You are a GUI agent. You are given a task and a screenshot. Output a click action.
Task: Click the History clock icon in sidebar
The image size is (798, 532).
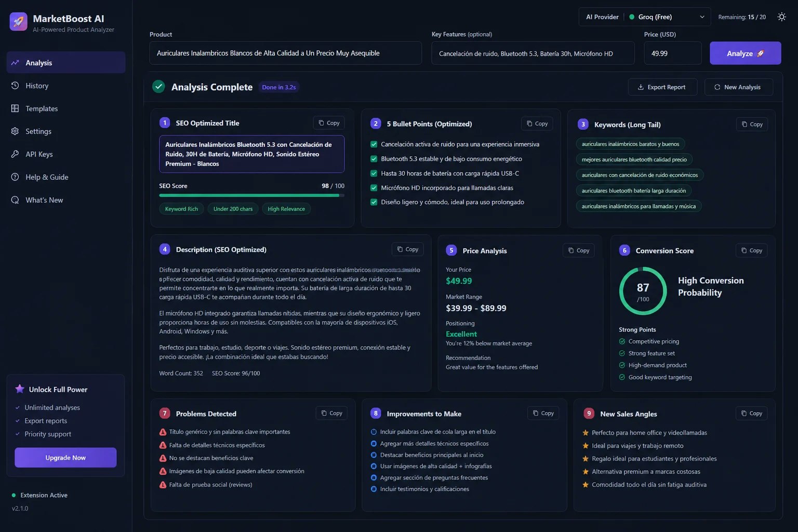coord(15,86)
